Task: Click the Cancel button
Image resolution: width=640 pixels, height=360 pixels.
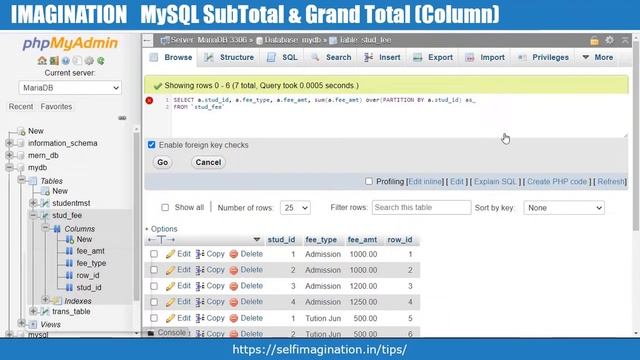Action: click(208, 162)
